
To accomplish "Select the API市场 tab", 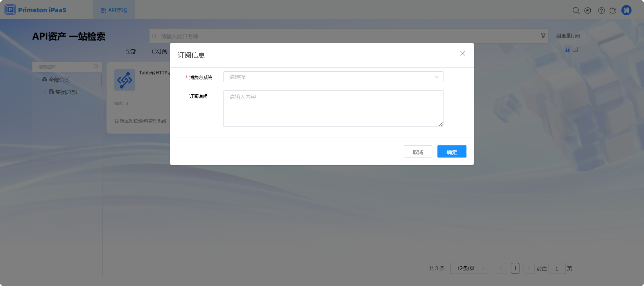I will 114,10.
